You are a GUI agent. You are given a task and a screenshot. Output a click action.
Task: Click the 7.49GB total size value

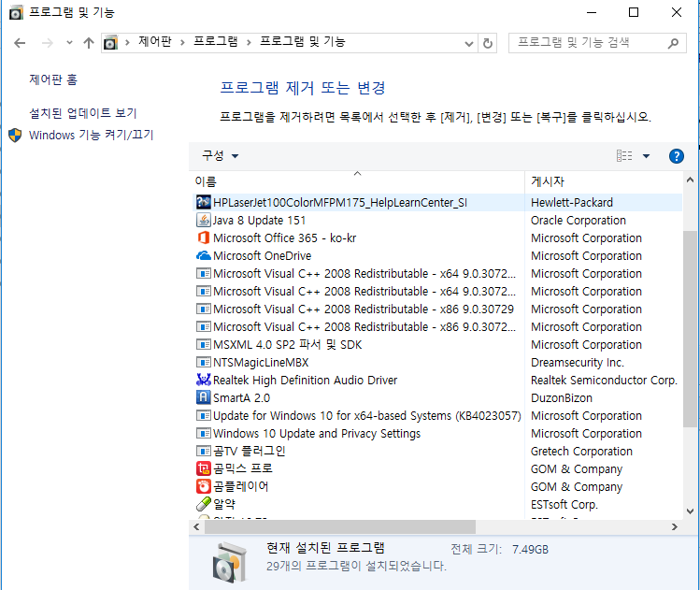(x=530, y=550)
